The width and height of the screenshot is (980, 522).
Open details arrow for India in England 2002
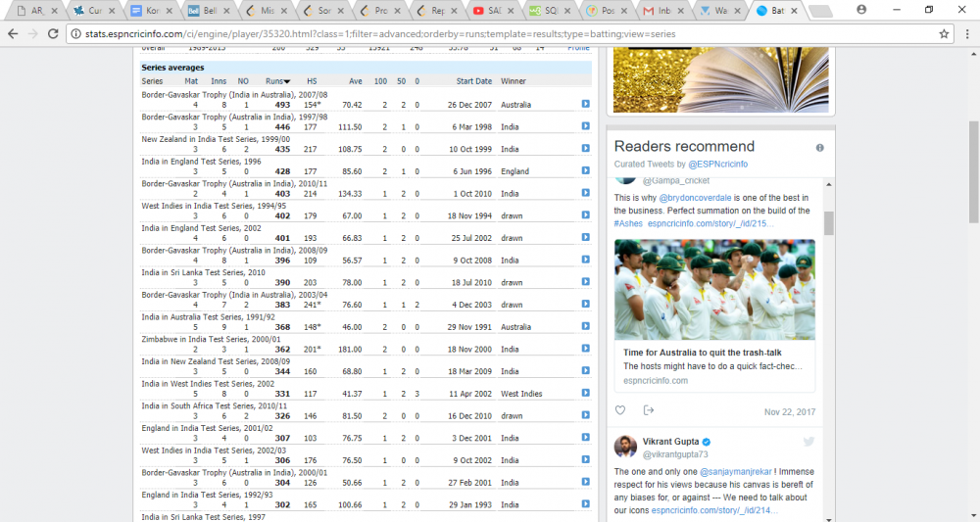tap(586, 237)
